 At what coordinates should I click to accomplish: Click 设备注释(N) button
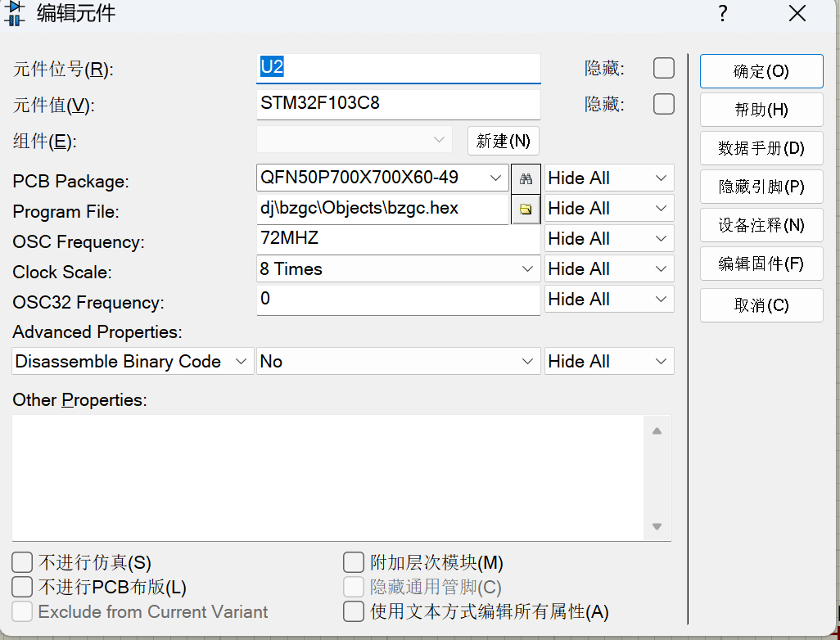tap(761, 225)
